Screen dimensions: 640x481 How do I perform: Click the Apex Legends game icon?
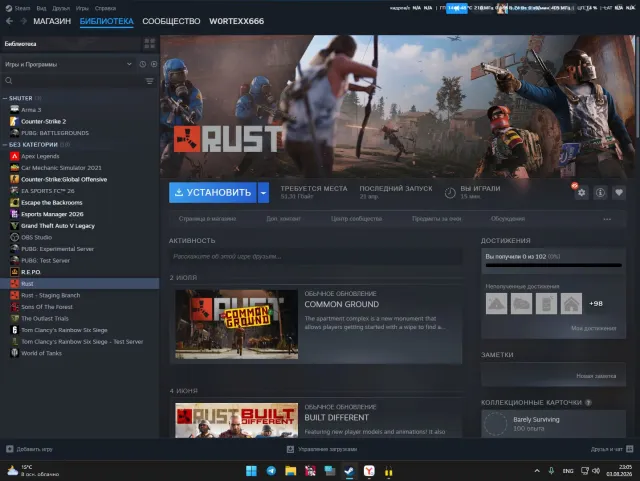14,156
